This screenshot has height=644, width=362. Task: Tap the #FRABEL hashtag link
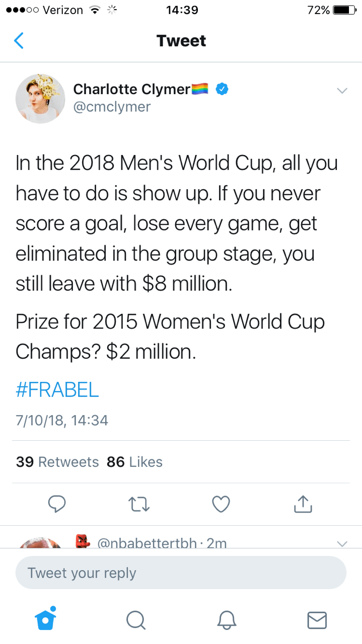(57, 390)
